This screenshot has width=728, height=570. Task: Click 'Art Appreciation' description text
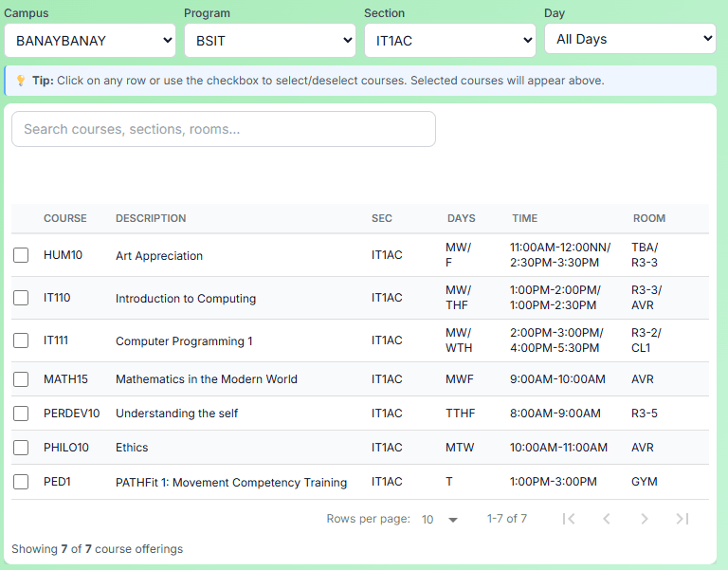(159, 255)
